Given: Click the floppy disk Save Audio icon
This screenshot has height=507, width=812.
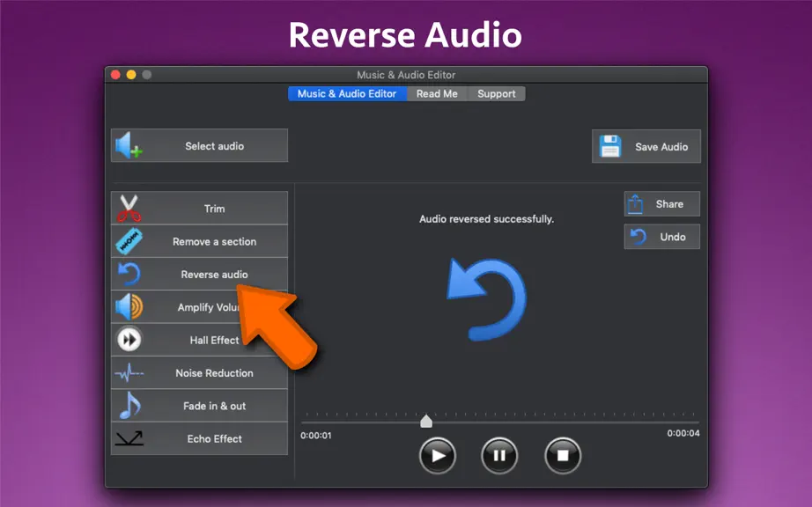Looking at the screenshot, I should point(610,146).
